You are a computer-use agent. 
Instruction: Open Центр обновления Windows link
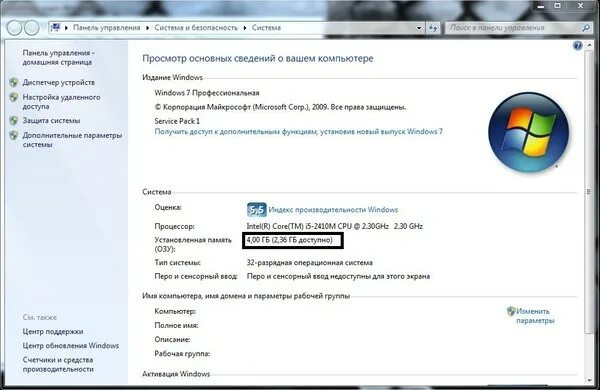coord(71,346)
